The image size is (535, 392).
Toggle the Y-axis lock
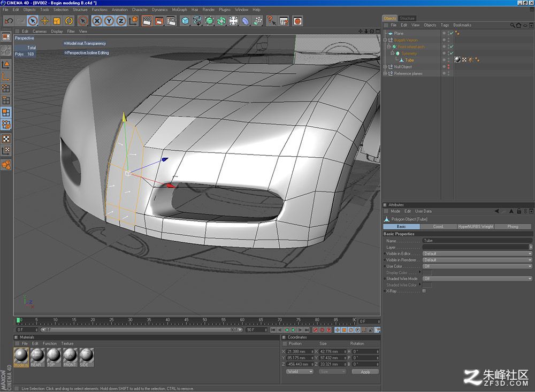109,21
